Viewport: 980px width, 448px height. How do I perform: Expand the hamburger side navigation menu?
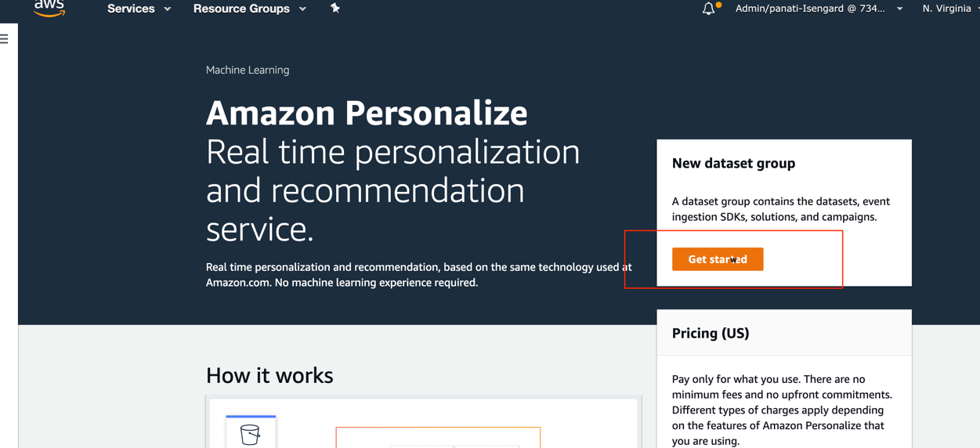pos(5,38)
